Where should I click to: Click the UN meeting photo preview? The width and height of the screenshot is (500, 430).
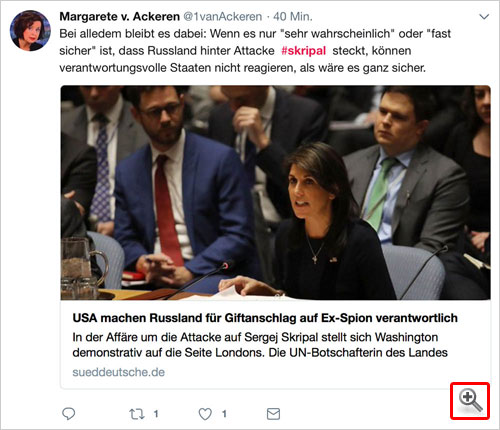pyautogui.click(x=275, y=193)
